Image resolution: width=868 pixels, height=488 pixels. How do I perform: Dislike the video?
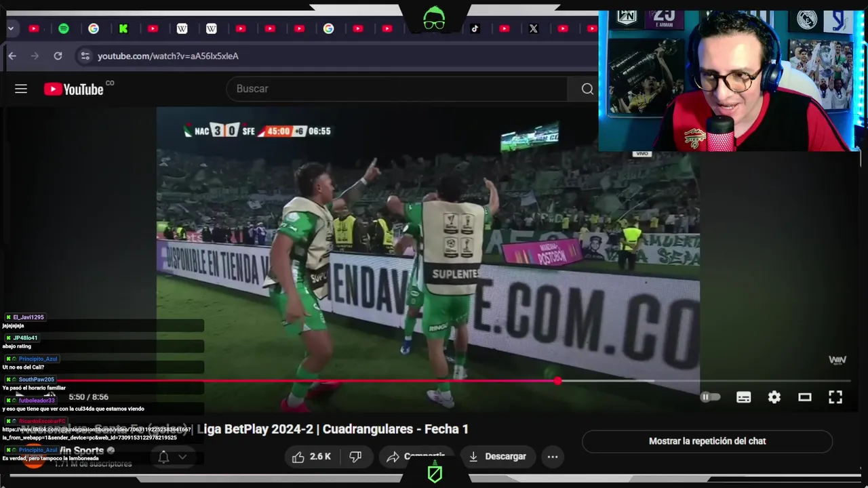pyautogui.click(x=355, y=457)
